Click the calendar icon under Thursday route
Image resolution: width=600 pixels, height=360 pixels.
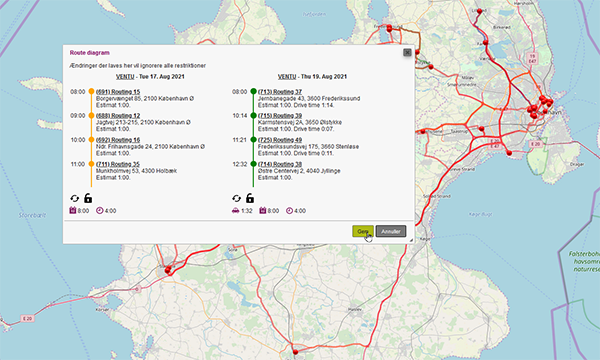point(262,210)
